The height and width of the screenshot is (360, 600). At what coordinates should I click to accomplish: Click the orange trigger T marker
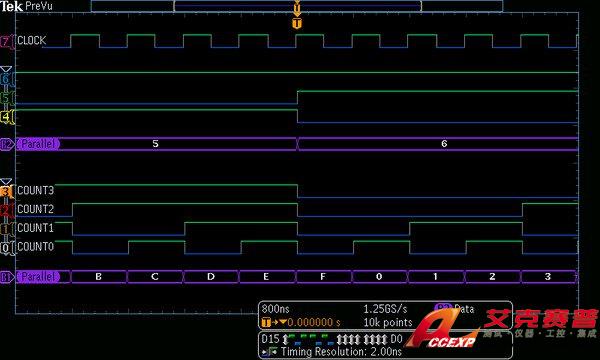coord(297,24)
